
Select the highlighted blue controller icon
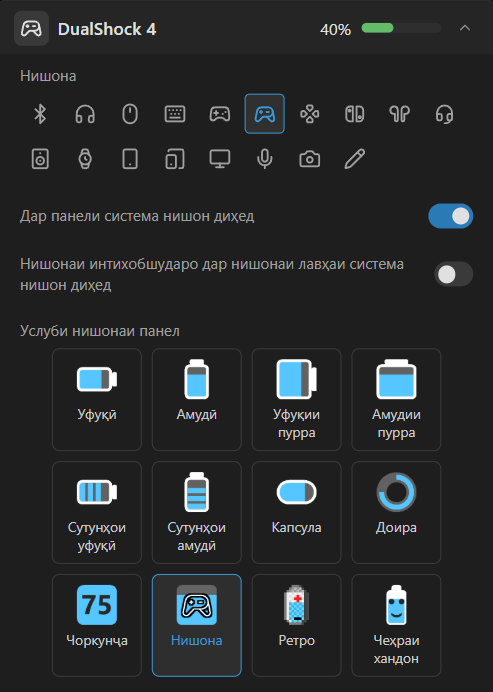[x=265, y=114]
